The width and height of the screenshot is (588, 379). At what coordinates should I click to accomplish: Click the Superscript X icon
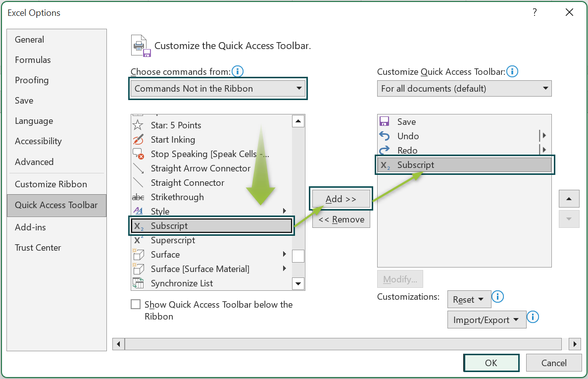(139, 240)
